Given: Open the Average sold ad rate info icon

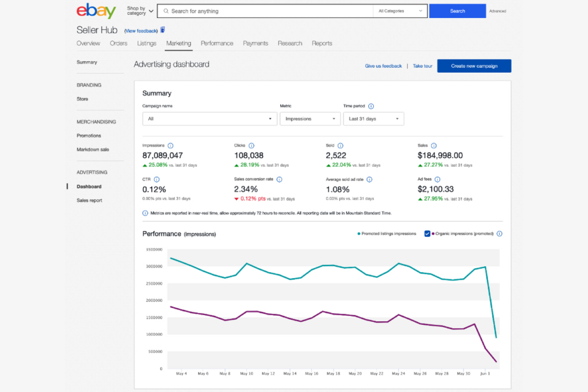Looking at the screenshot, I should [369, 180].
